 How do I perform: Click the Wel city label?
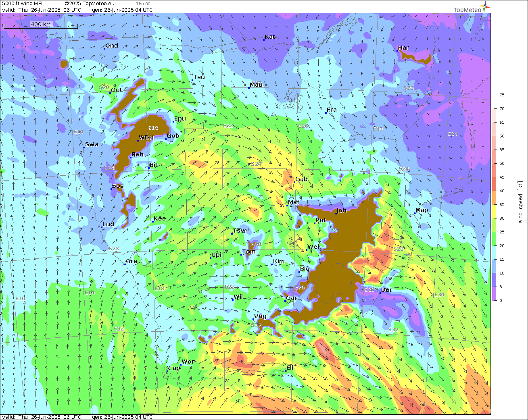click(313, 247)
